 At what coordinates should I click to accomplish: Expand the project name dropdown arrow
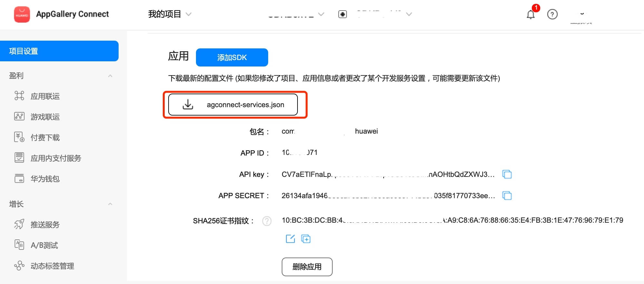click(321, 14)
